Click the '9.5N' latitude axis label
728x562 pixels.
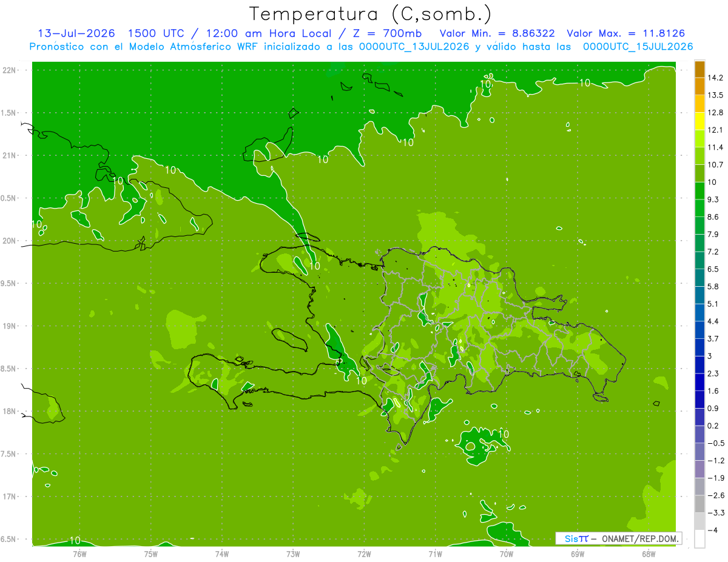click(x=8, y=284)
